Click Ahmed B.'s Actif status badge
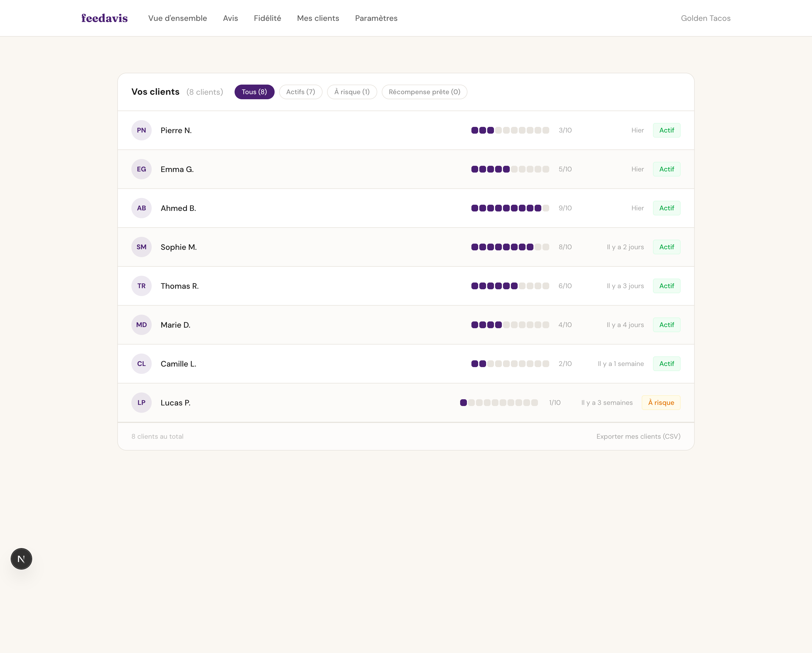Image resolution: width=812 pixels, height=653 pixels. [667, 208]
